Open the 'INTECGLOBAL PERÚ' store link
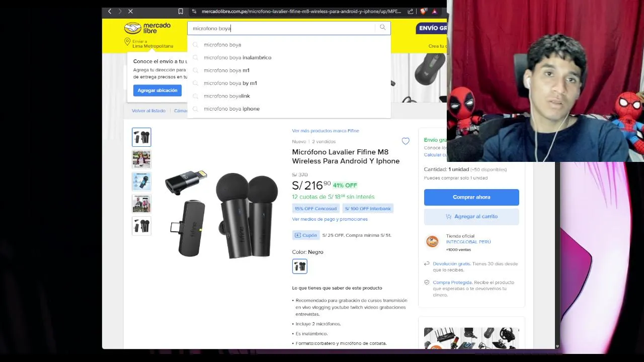 click(x=468, y=242)
